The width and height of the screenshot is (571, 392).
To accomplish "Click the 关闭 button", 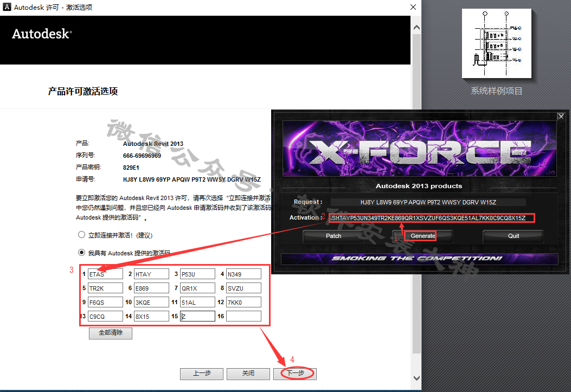I will click(x=248, y=374).
